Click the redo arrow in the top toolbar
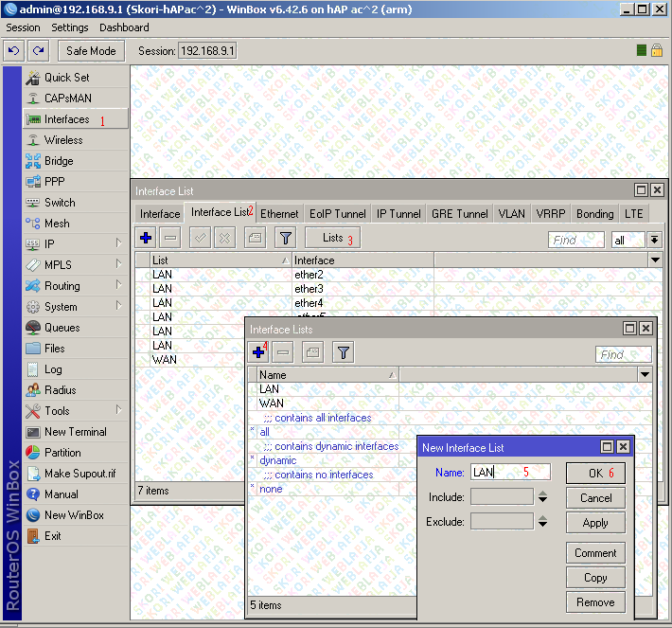The image size is (672, 628). tap(38, 50)
